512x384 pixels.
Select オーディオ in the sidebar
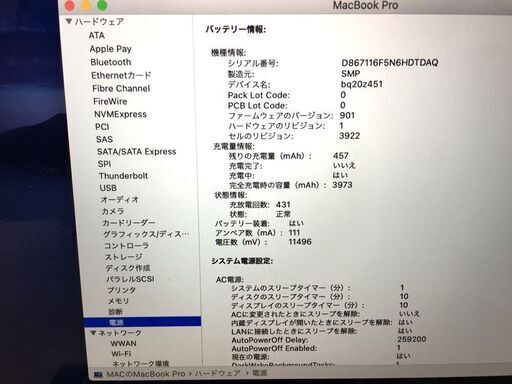point(120,200)
